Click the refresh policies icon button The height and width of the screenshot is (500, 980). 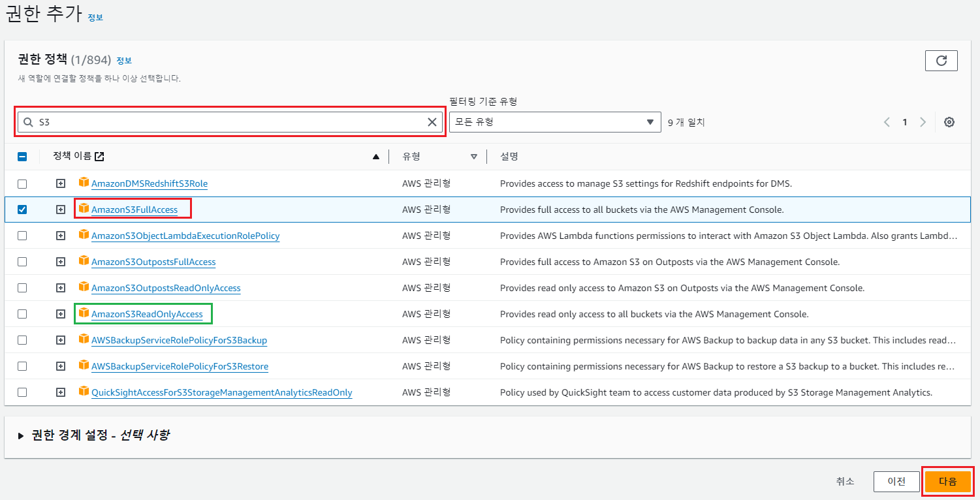pyautogui.click(x=941, y=61)
